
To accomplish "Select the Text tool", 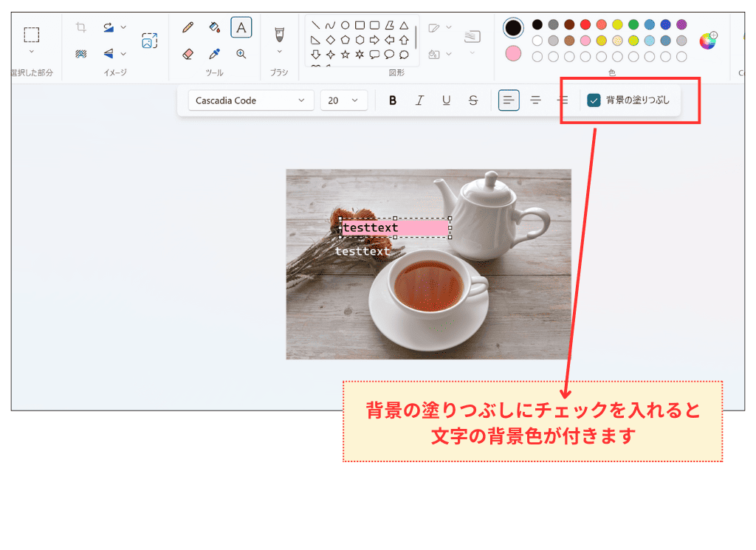I will (x=241, y=27).
